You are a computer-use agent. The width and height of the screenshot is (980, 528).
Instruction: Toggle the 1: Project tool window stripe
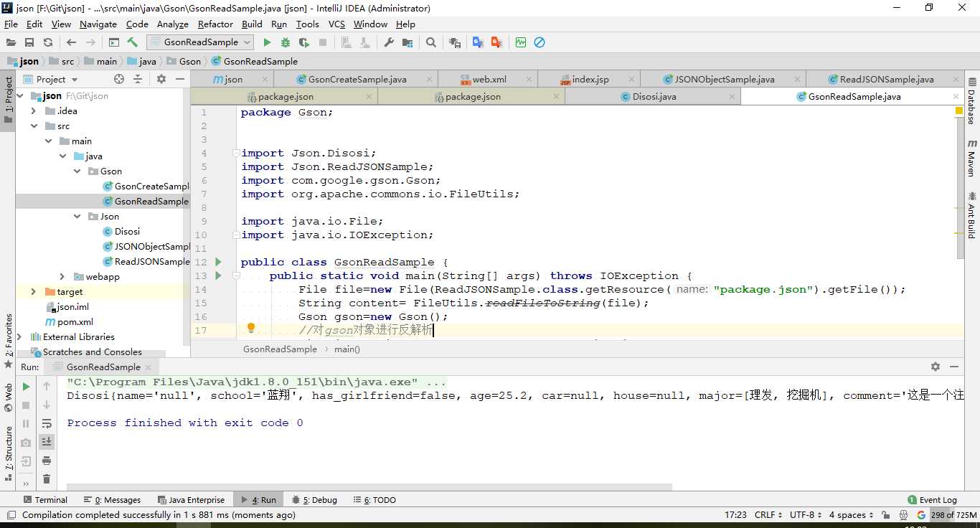(9, 100)
